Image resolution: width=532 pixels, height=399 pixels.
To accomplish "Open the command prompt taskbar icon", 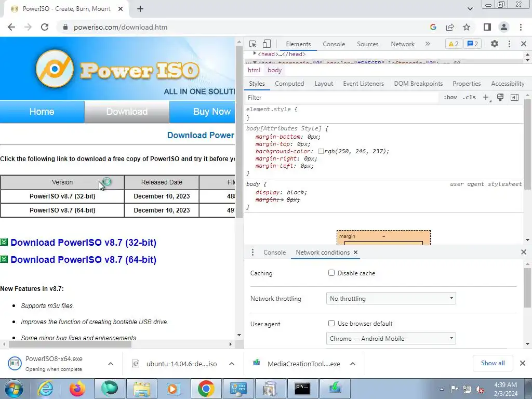I will point(302,389).
